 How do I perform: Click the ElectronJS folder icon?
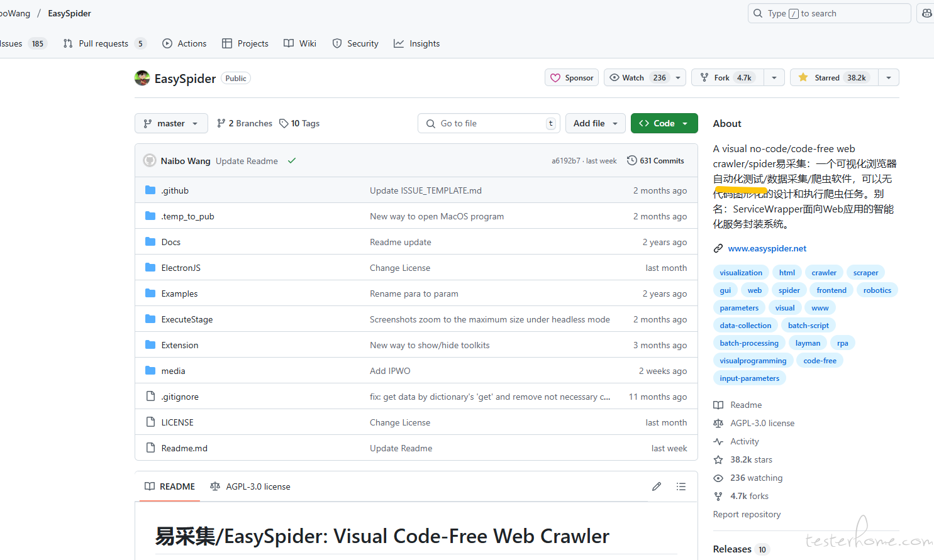(150, 268)
